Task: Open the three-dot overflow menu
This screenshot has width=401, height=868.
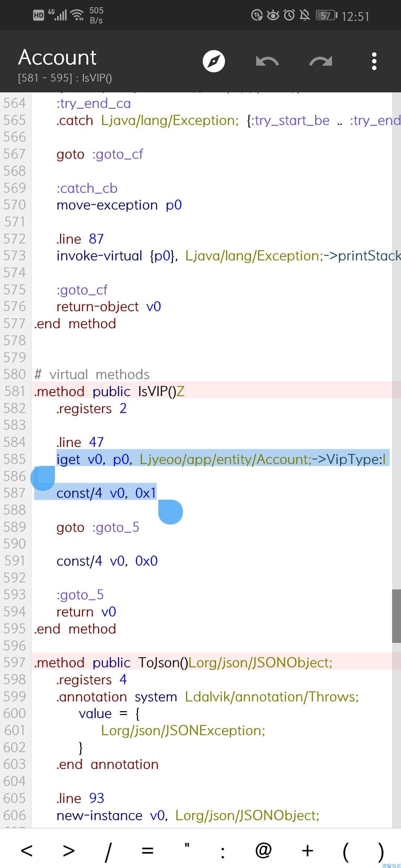Action: point(374,61)
